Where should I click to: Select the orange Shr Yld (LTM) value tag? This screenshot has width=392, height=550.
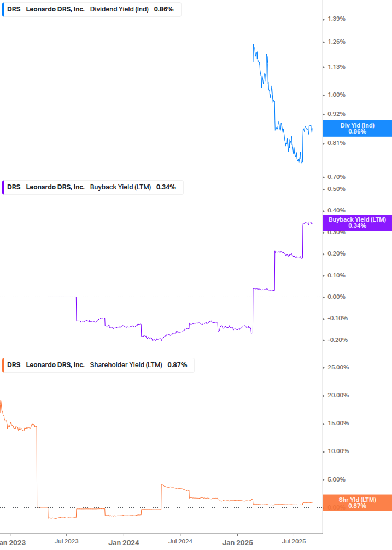(358, 502)
